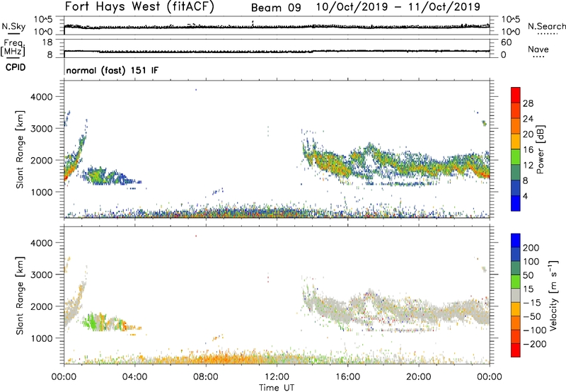Click the 'Nave' legend label
566x392 pixels.
pos(538,50)
